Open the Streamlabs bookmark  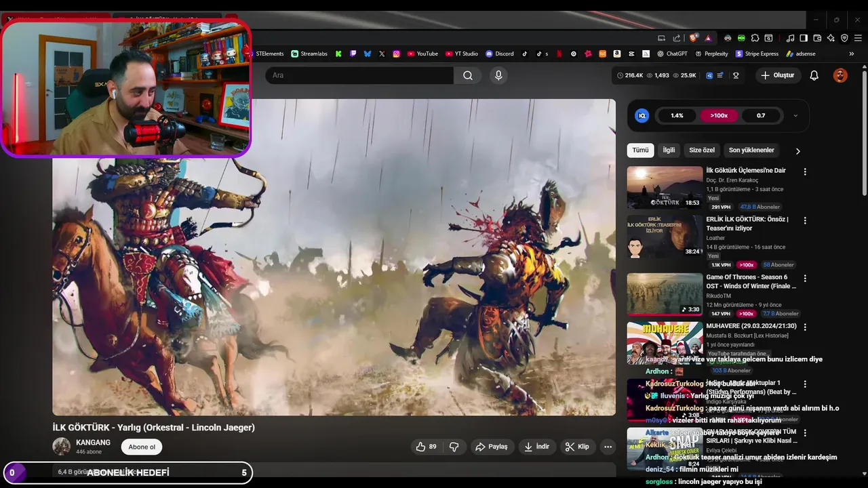[309, 54]
